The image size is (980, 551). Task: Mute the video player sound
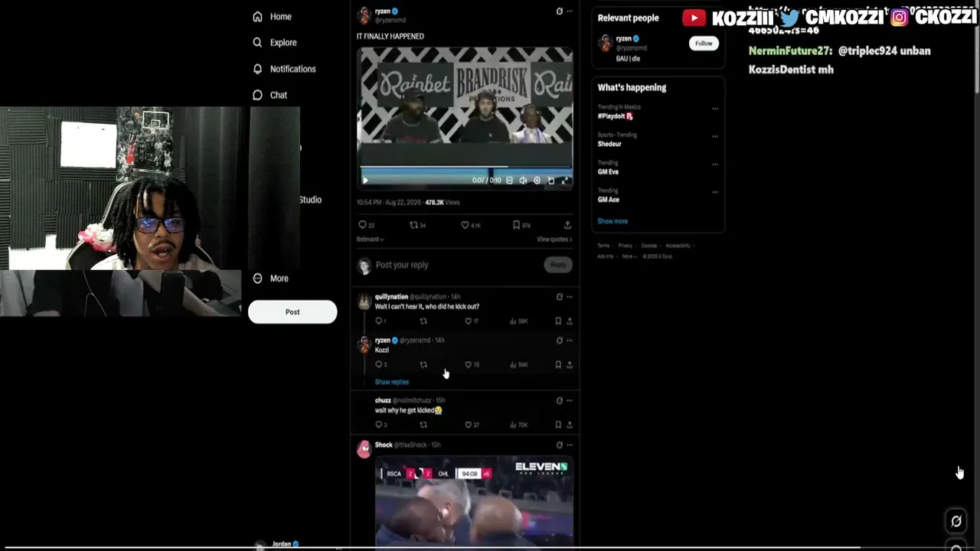click(523, 181)
